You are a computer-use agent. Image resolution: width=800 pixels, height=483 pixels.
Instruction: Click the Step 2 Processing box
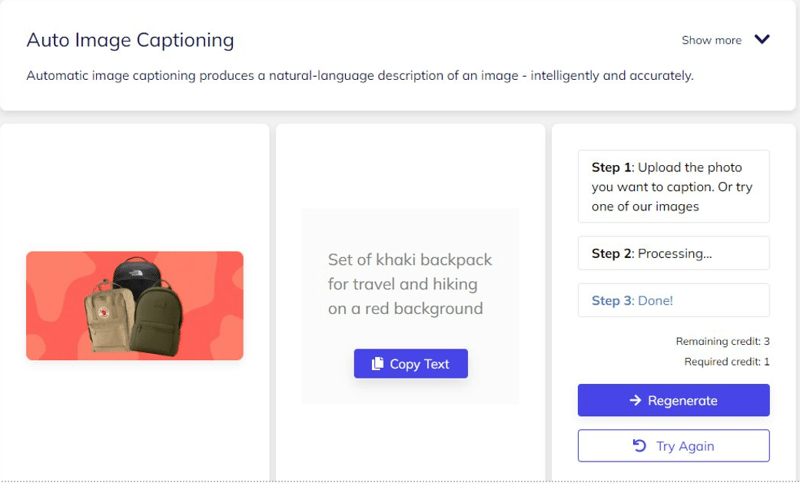tap(673, 253)
